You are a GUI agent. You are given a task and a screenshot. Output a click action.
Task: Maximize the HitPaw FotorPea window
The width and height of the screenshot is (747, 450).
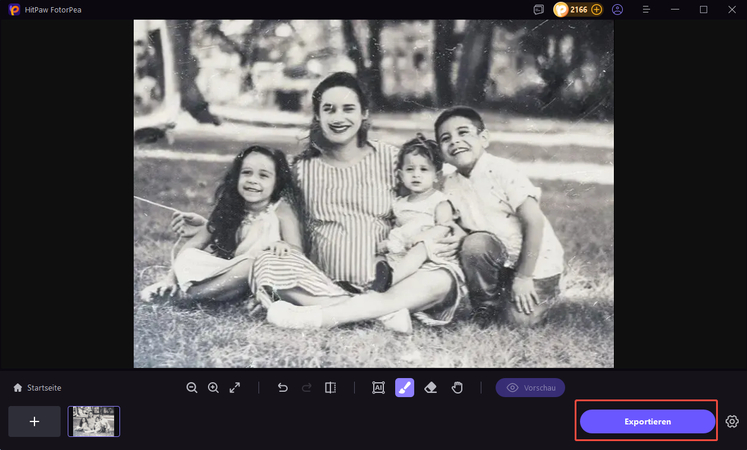click(703, 10)
